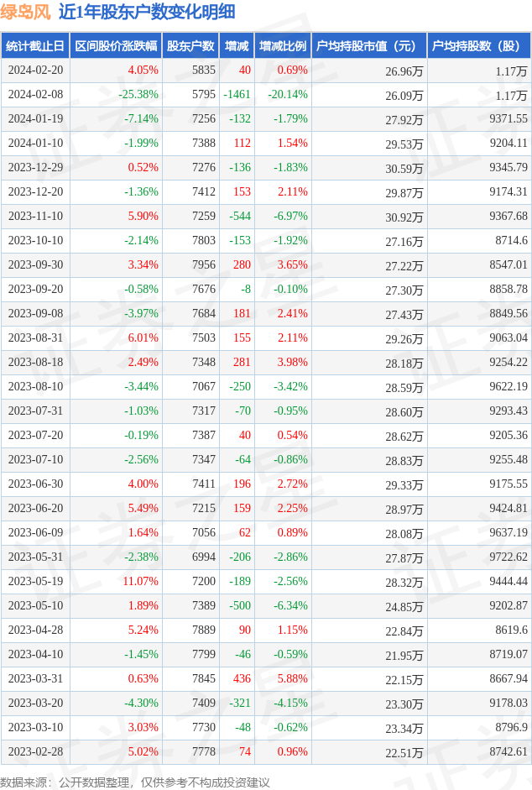532x790 pixels.
Task: Select the 30.92万 market value cell
Action: tap(404, 217)
